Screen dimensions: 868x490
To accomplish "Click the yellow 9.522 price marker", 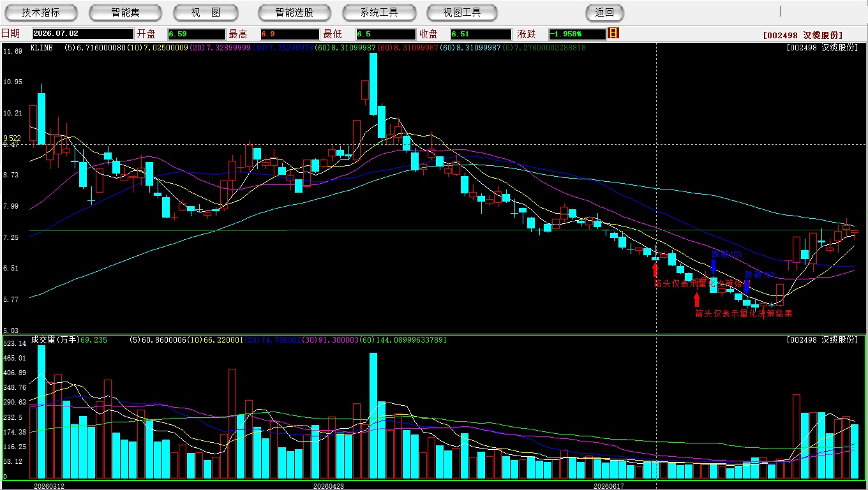I will tap(12, 138).
